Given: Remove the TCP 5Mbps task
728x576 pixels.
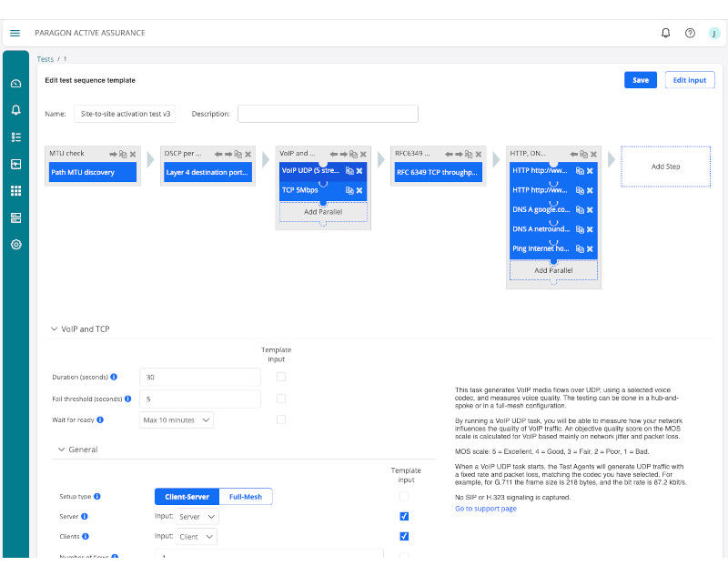Looking at the screenshot, I should 359,190.
